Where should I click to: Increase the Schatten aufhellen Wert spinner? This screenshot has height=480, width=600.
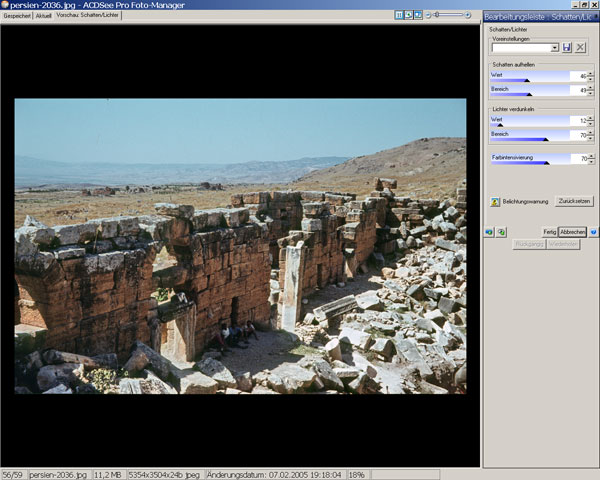(x=589, y=73)
